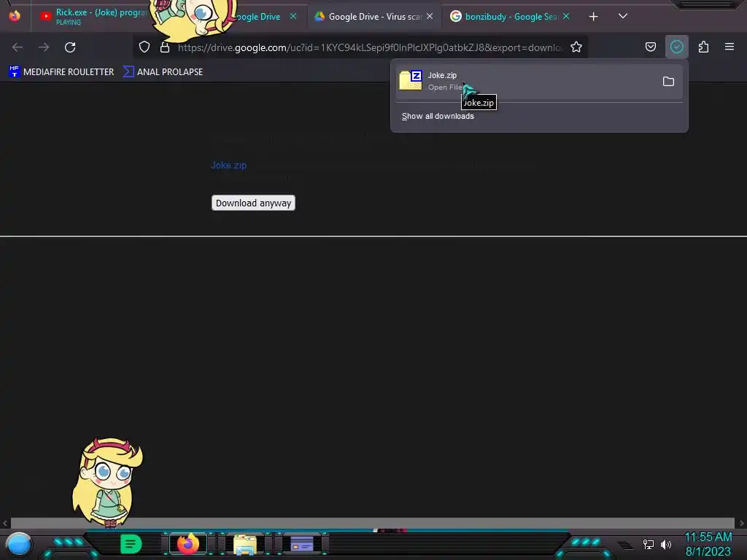Open the green notes taskbar app
The width and height of the screenshot is (747, 560).
(131, 544)
